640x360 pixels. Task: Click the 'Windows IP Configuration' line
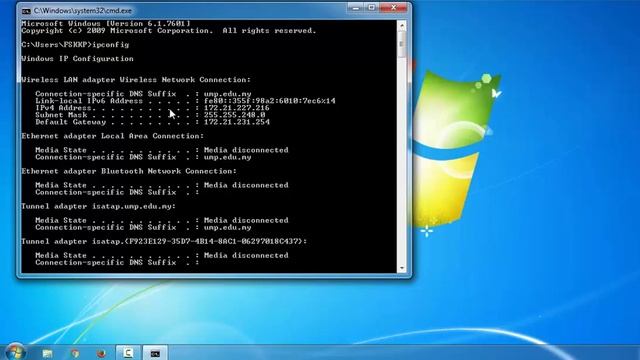point(78,58)
